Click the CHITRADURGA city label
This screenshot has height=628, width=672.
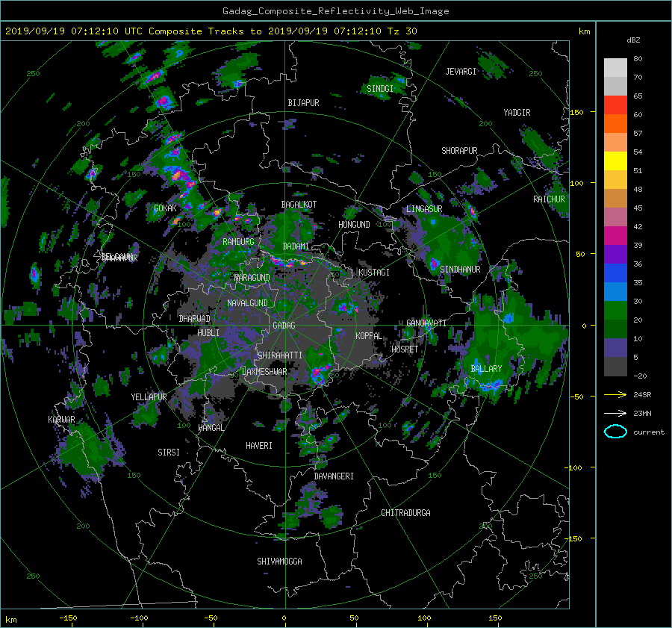(405, 513)
